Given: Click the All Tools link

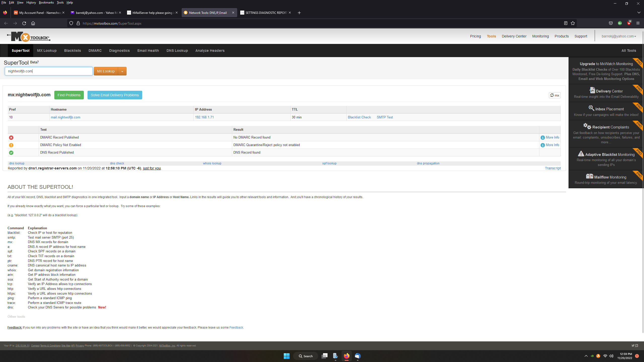Looking at the screenshot, I should click(x=629, y=51).
